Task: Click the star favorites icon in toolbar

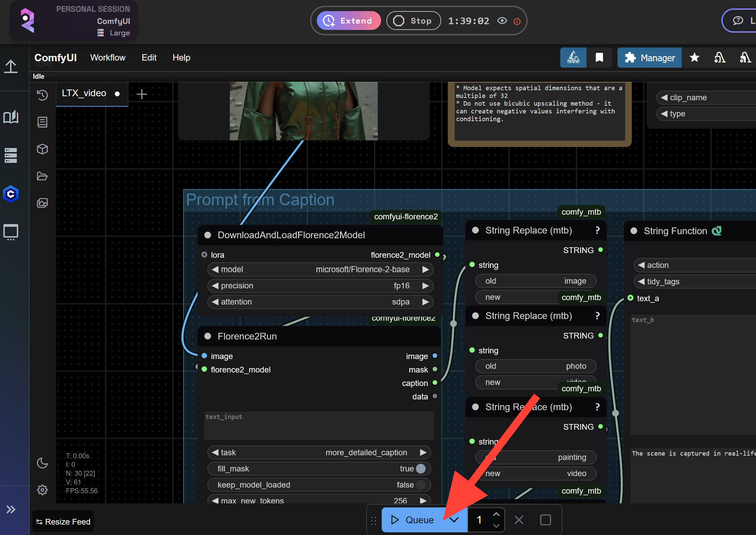Action: (x=694, y=58)
